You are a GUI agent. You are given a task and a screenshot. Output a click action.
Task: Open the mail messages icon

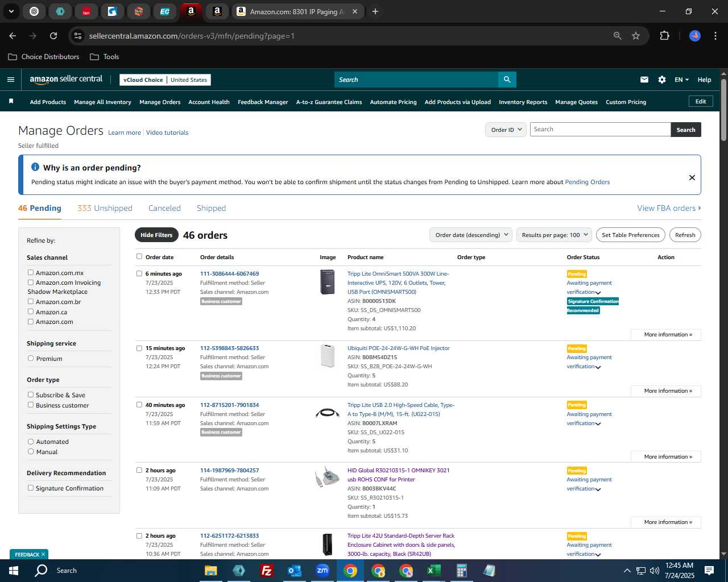(644, 80)
